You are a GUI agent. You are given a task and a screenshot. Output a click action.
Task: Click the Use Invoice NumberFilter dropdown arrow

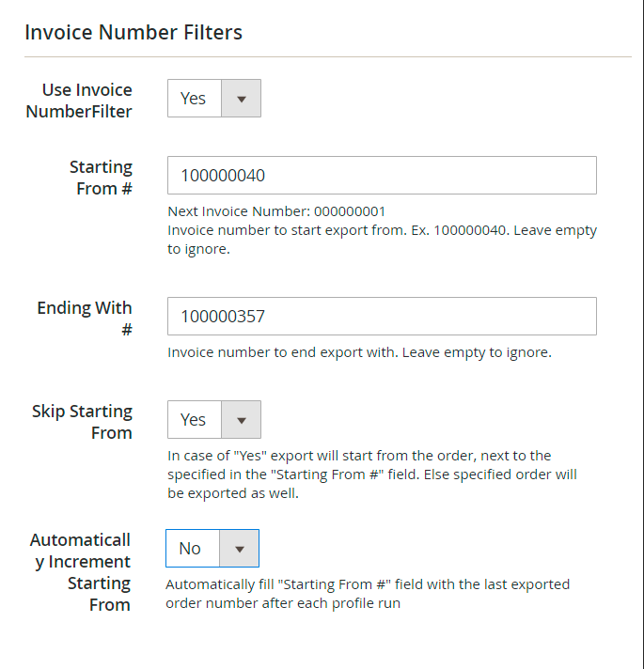tap(241, 99)
